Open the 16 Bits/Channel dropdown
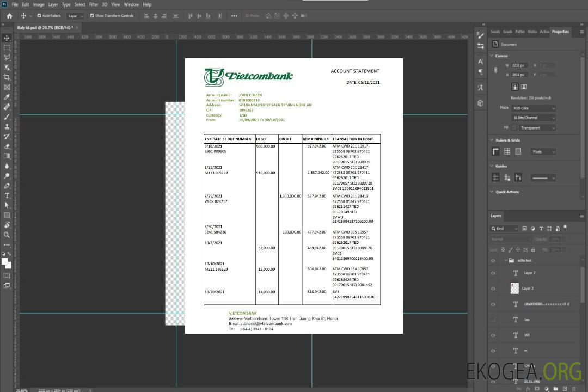The image size is (588, 392). (x=534, y=118)
